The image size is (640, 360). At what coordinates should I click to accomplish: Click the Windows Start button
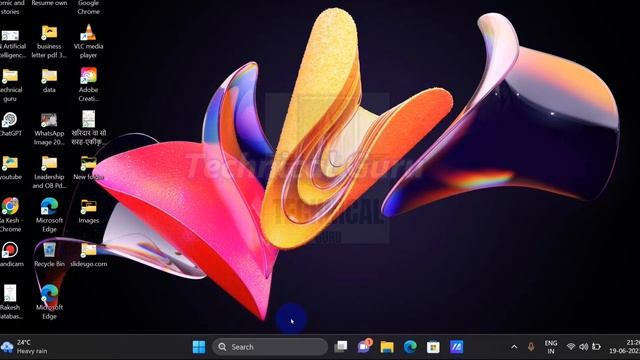point(199,347)
